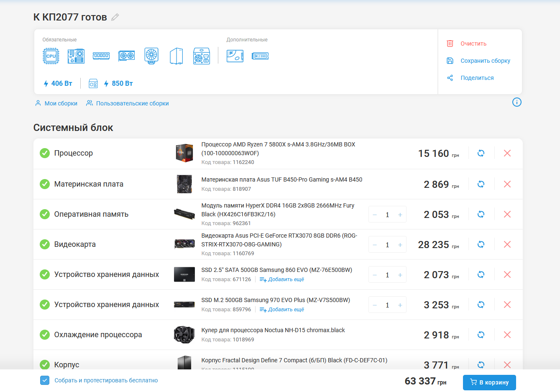Click the Noctua cooler thumbnail
Viewport: 560px width, 392px height.
184,335
